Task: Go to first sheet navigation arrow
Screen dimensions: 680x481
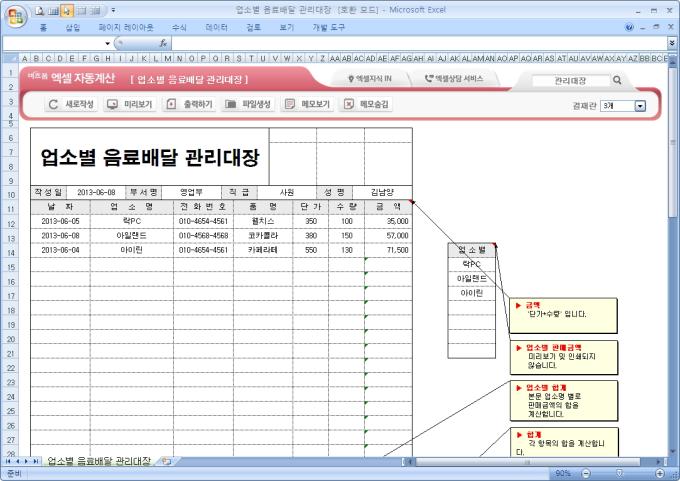Action: 8,461
